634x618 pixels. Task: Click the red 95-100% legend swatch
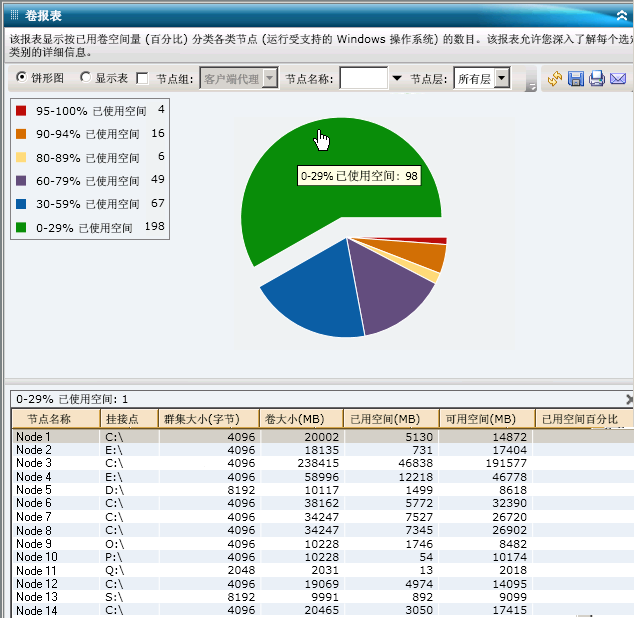pos(21,109)
